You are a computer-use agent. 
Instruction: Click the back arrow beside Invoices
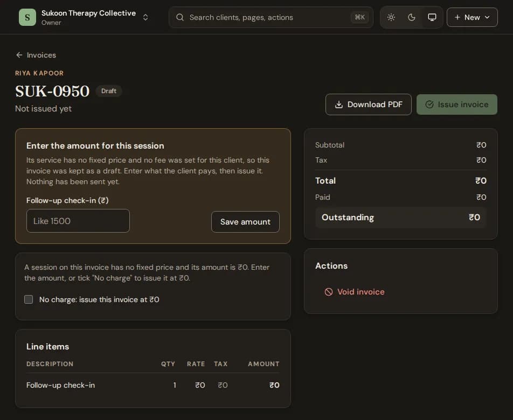(19, 55)
